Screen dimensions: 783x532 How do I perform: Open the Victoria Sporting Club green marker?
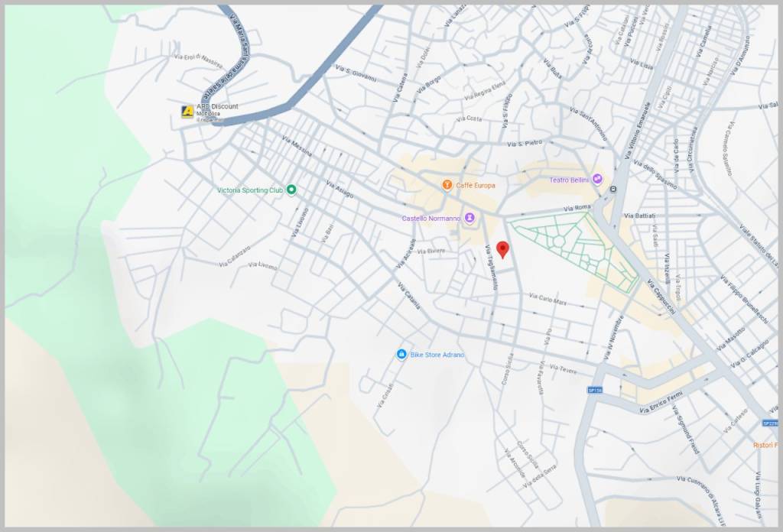pyautogui.click(x=291, y=190)
